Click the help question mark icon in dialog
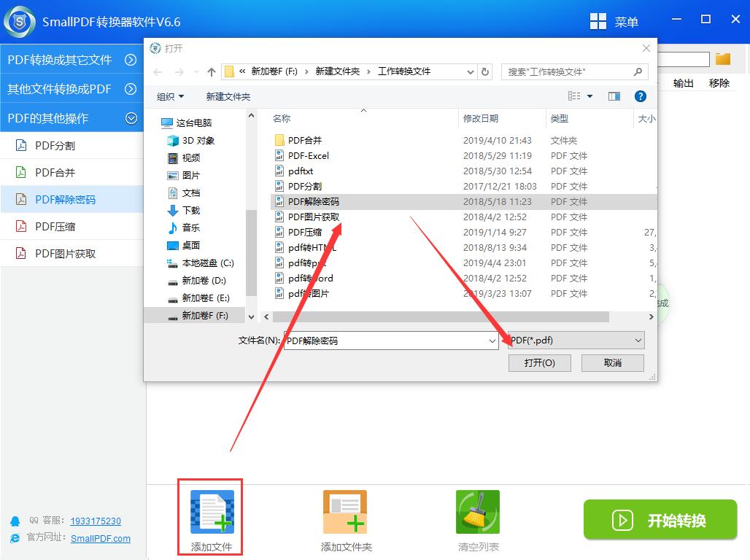 tap(640, 96)
